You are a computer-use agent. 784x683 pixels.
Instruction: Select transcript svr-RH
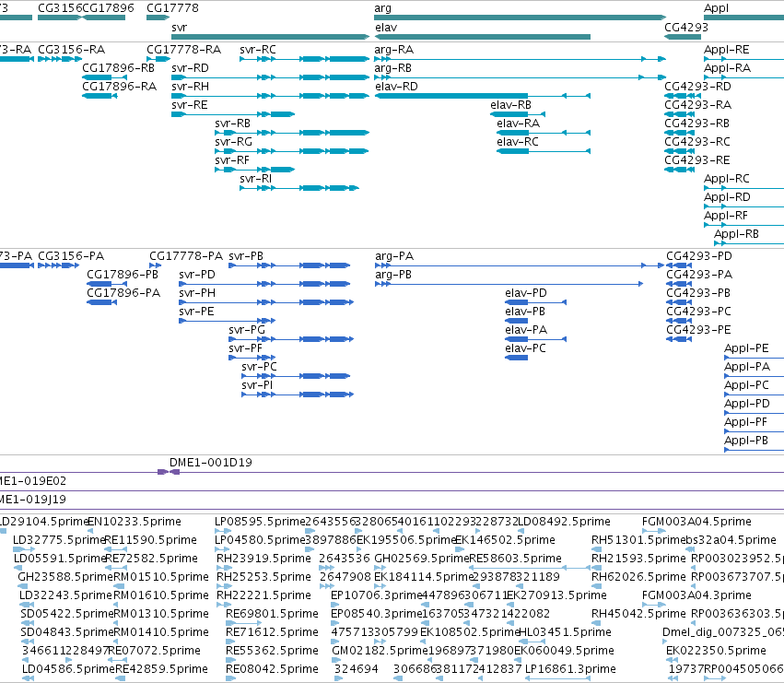(270, 96)
